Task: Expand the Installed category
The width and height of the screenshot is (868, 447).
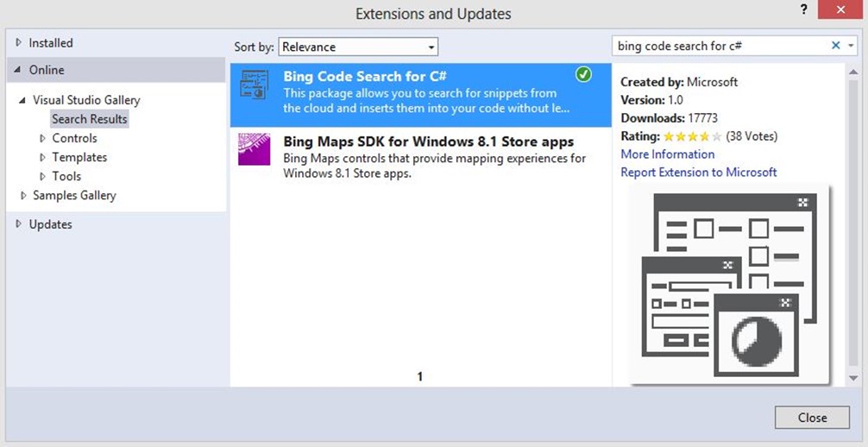Action: pos(19,42)
